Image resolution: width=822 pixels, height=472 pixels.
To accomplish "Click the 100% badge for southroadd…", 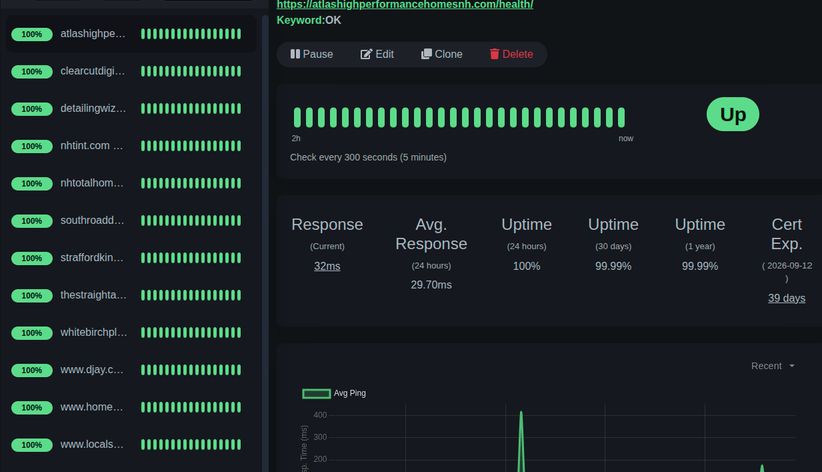I will point(31,221).
